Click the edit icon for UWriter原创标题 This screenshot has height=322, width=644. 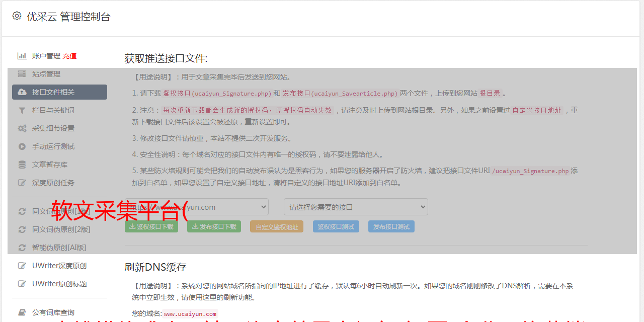click(x=22, y=284)
